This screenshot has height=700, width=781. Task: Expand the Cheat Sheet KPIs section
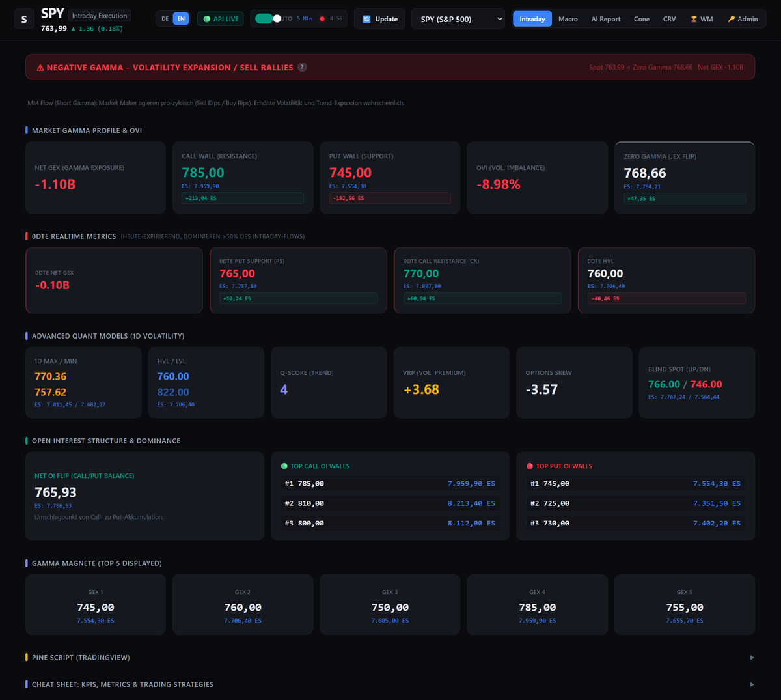coord(390,684)
